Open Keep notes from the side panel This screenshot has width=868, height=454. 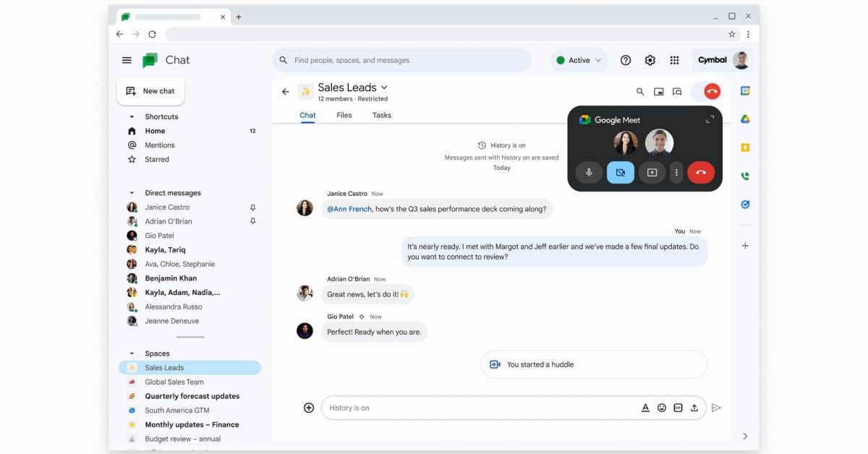point(745,147)
